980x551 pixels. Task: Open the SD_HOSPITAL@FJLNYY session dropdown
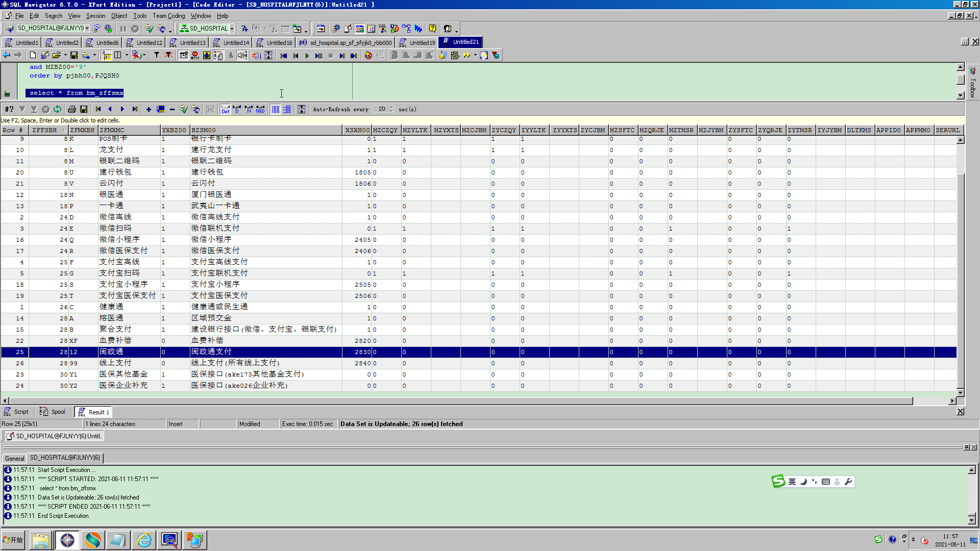(87, 29)
